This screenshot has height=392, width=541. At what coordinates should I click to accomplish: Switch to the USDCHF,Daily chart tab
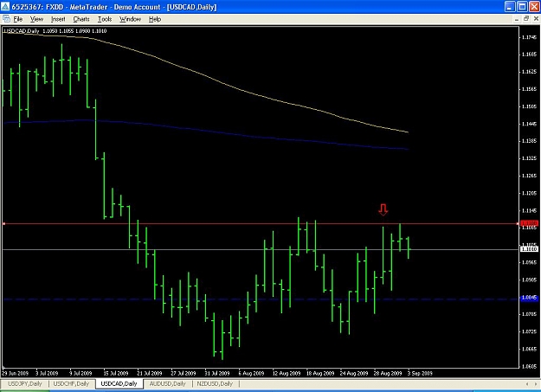click(72, 383)
